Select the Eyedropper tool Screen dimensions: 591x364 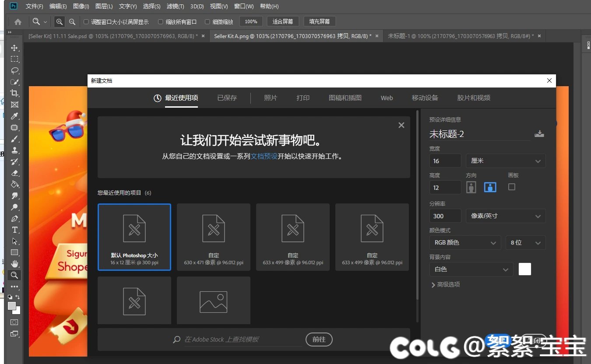coord(14,116)
